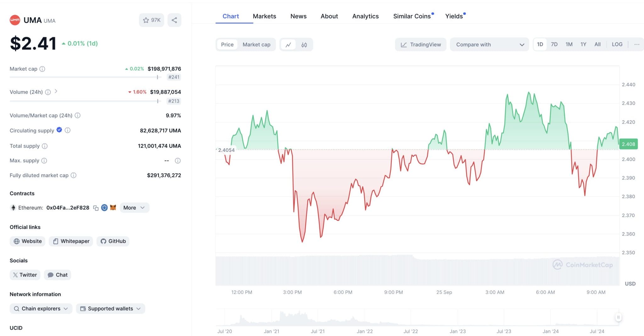Viewport: 644px width, 336px height.
Task: Select the 1D time range
Action: point(540,44)
